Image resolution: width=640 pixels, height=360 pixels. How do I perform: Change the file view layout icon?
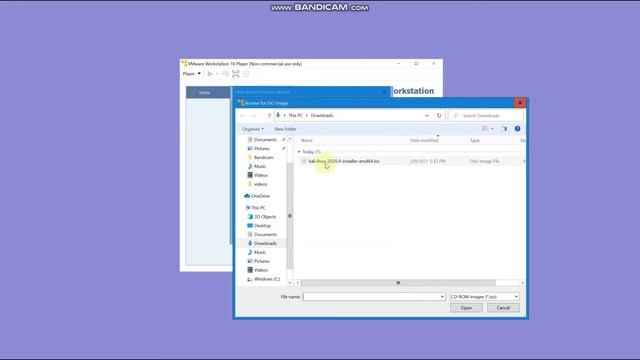(x=485, y=129)
